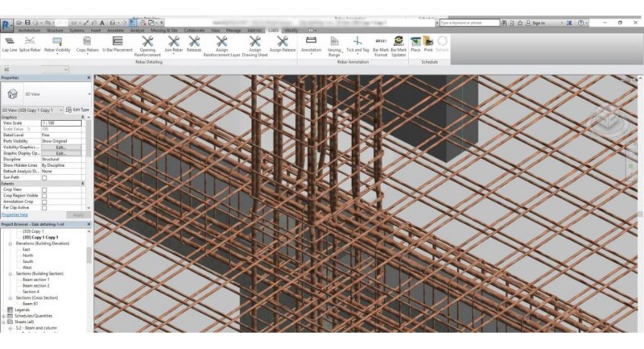Select (3D) Copy 1 view in browser
The image size is (644, 349).
(x=33, y=231)
